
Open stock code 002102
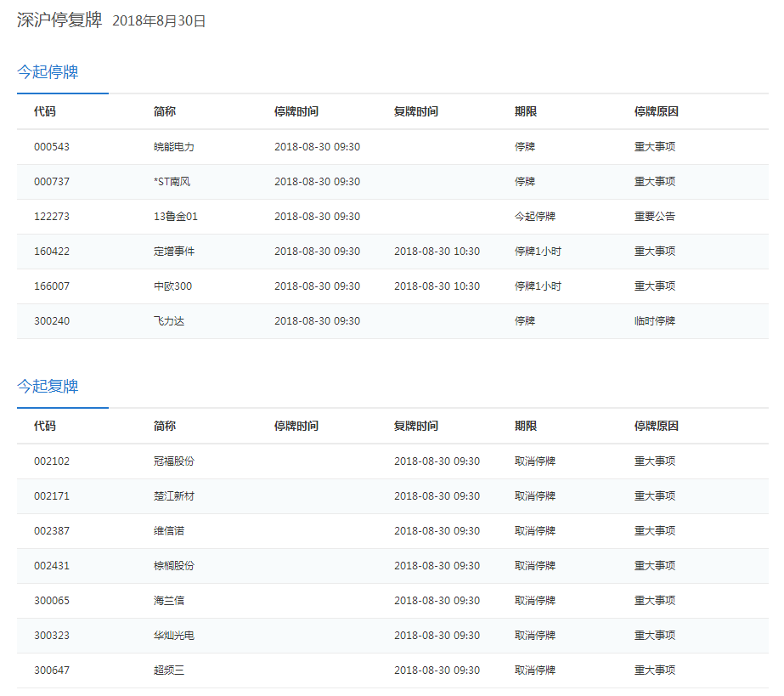point(52,461)
